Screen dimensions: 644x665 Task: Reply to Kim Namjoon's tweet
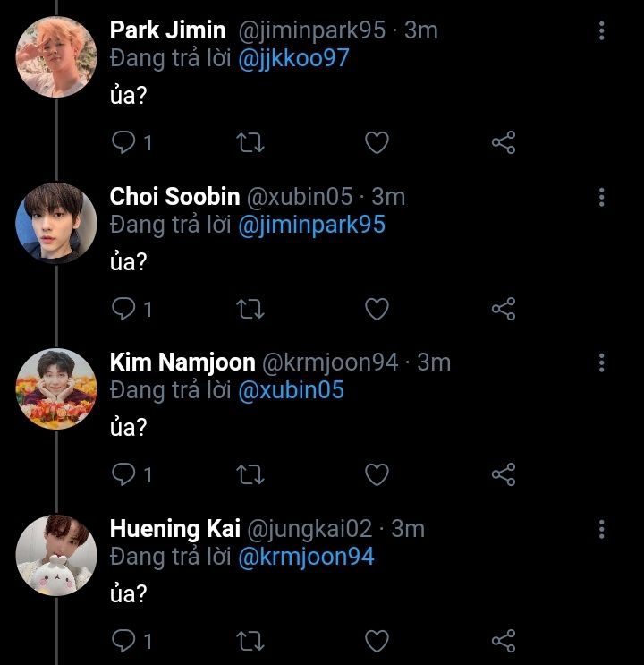[123, 474]
